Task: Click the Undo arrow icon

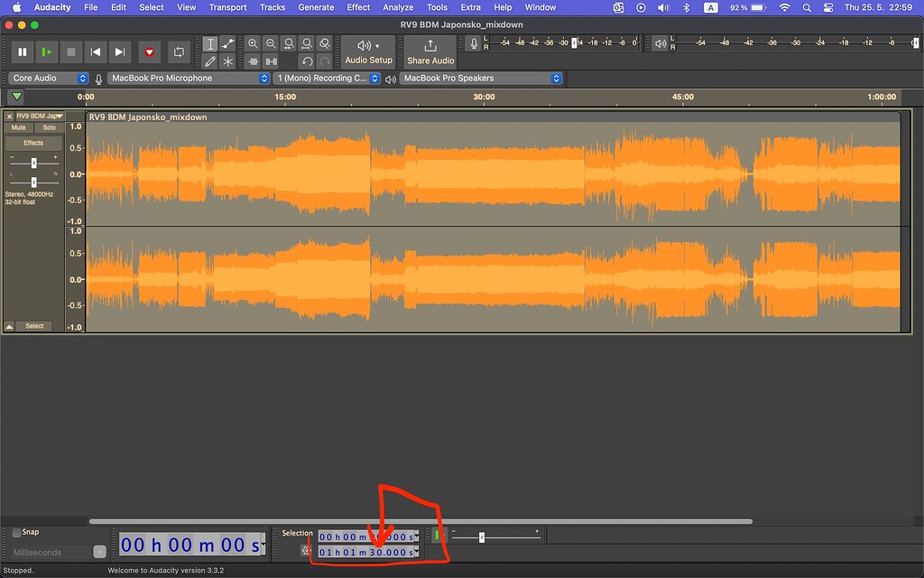Action: [x=307, y=61]
